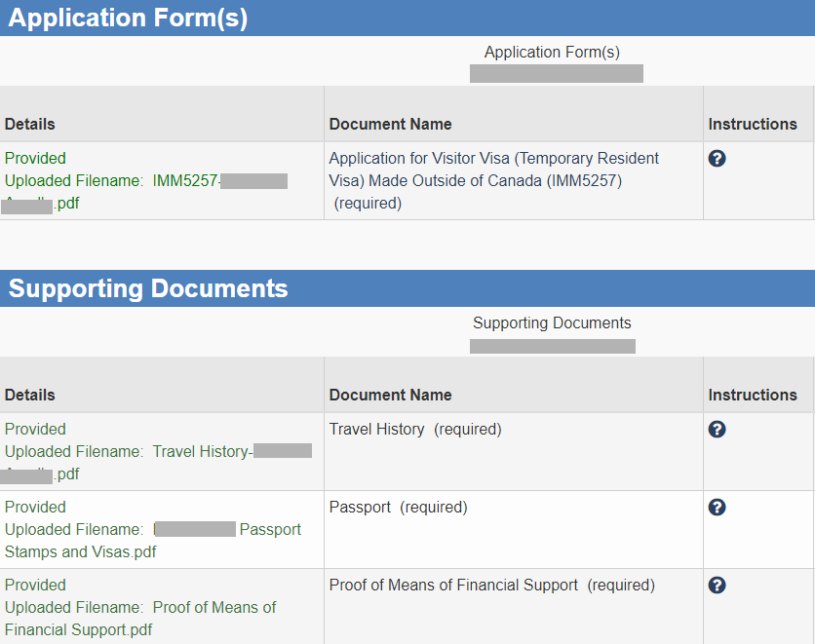Click Instructions header in the Application Form(s) table
Image resolution: width=815 pixels, height=644 pixels.
coord(753,124)
